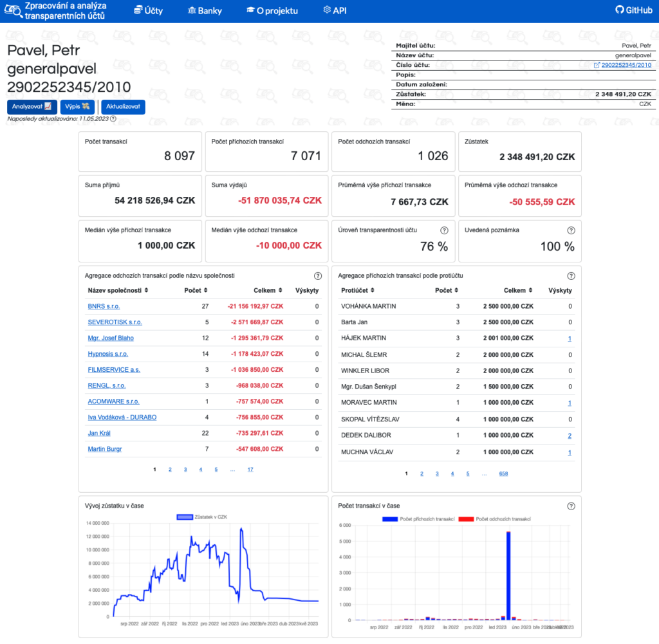Open the Jan Král link
659x644 pixels.
pos(99,434)
